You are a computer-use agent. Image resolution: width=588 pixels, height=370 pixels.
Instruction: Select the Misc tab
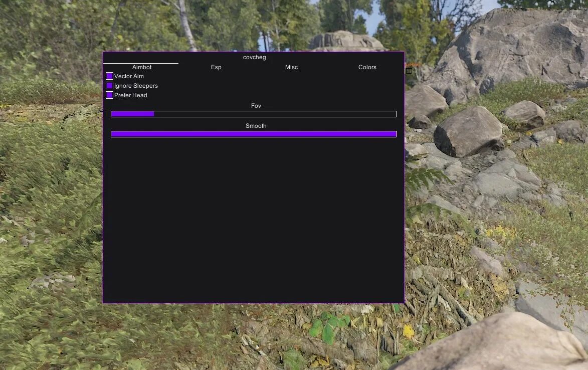click(x=291, y=67)
